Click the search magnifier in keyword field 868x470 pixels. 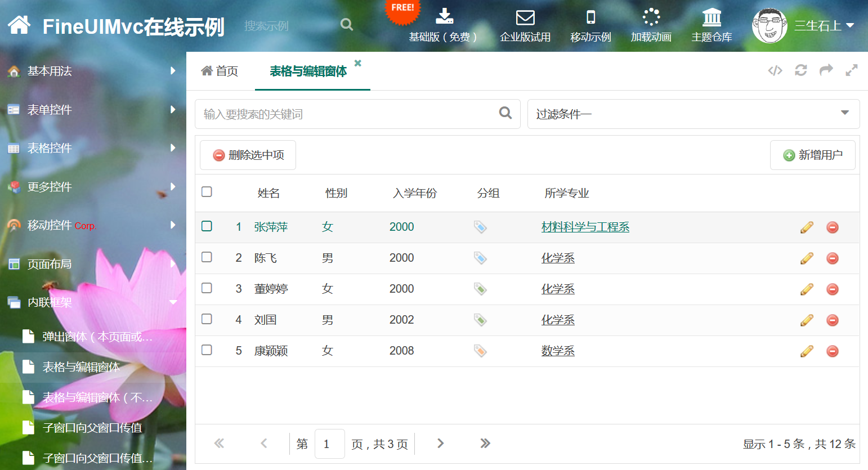[x=505, y=113]
